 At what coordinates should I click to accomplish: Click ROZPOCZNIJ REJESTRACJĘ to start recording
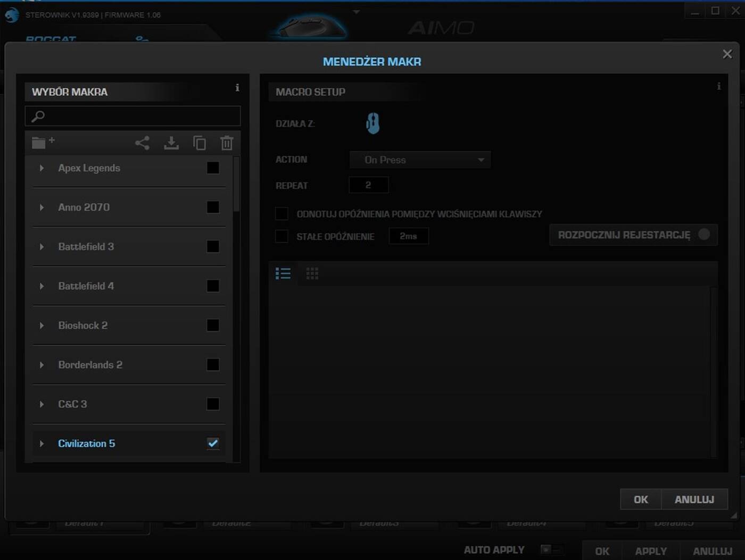coord(633,235)
